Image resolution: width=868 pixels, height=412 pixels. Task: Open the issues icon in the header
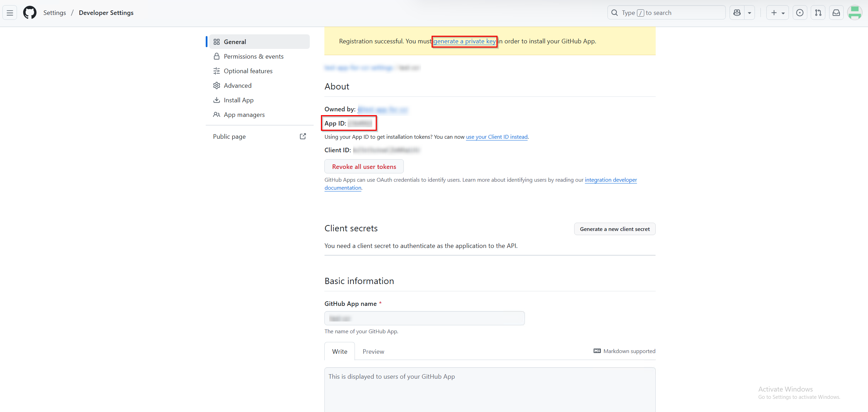click(x=800, y=13)
